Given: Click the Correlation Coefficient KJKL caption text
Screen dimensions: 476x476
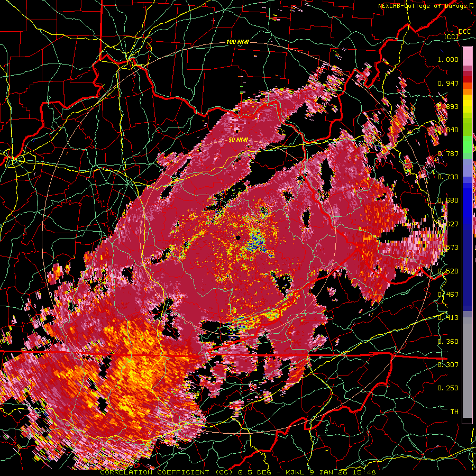Looking at the screenshot, I should pos(238,472).
